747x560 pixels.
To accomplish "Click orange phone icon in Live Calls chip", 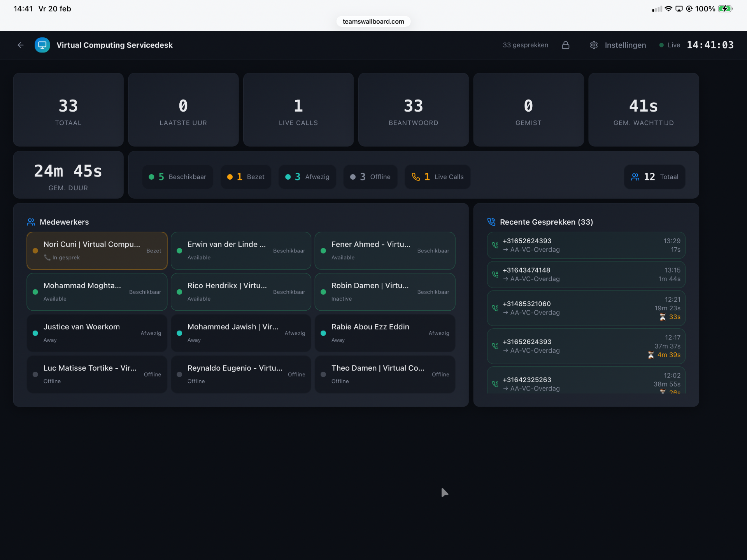I will coord(416,177).
